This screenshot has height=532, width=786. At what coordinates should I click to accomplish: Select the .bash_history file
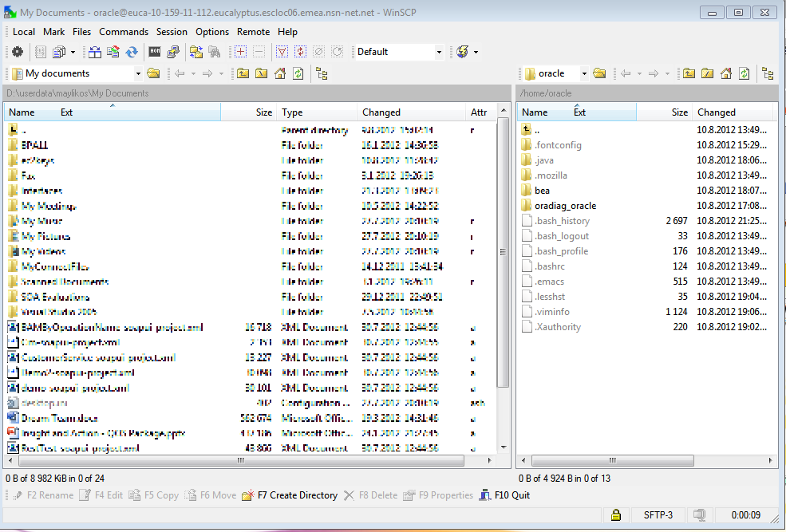tap(562, 221)
